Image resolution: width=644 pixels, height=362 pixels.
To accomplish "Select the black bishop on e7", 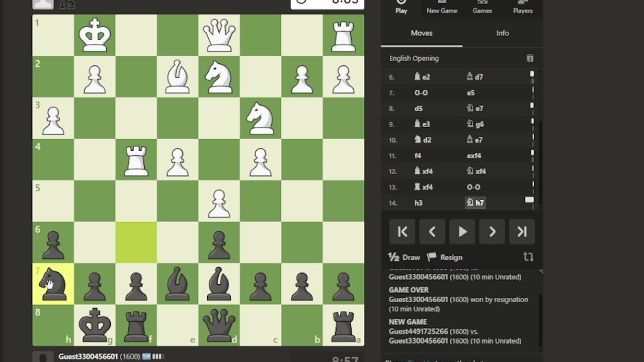I will click(178, 284).
